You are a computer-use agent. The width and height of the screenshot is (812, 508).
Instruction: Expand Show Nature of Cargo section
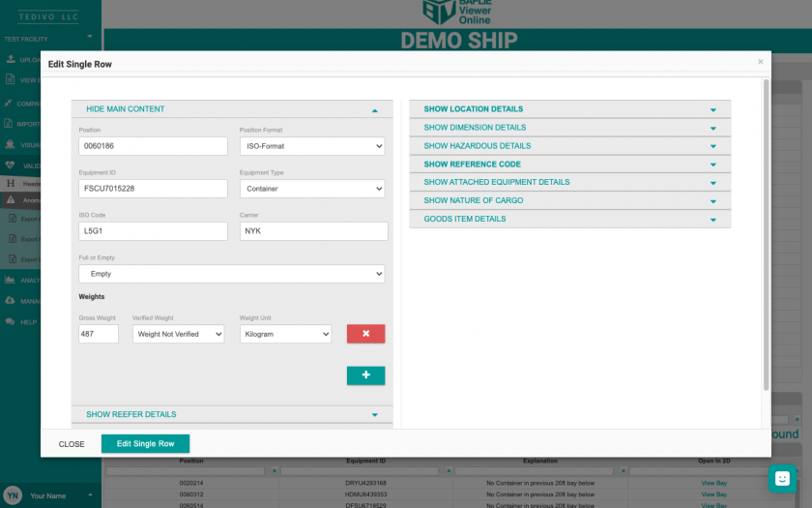click(570, 200)
